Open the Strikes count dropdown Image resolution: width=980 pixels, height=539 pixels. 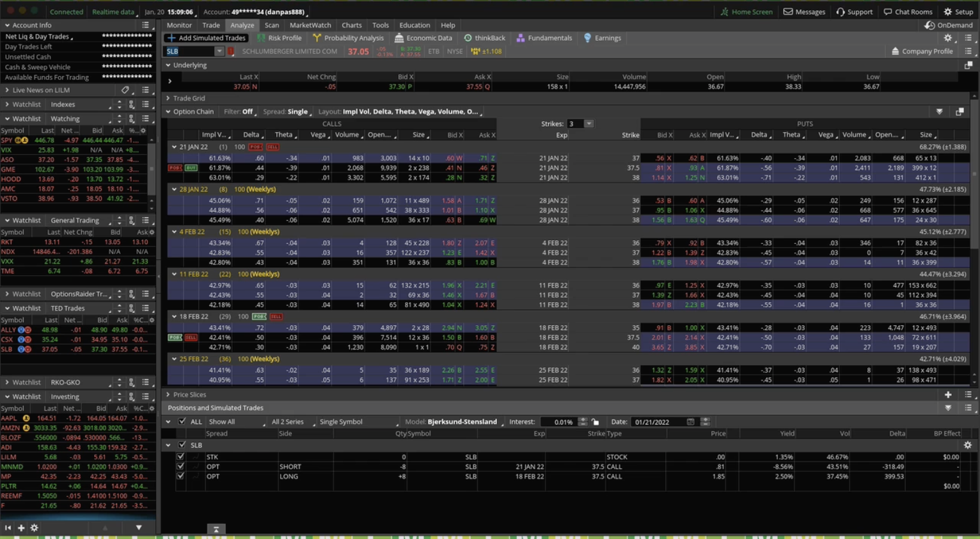click(x=589, y=124)
